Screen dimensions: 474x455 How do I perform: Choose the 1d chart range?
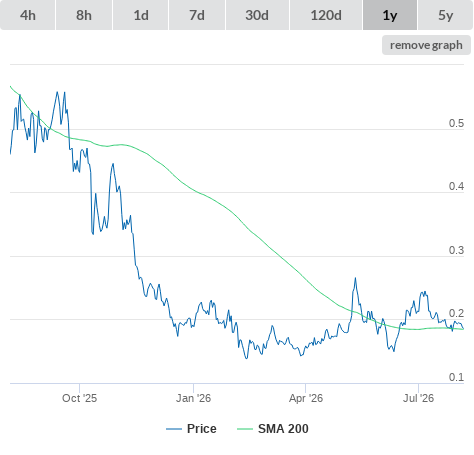pos(141,15)
